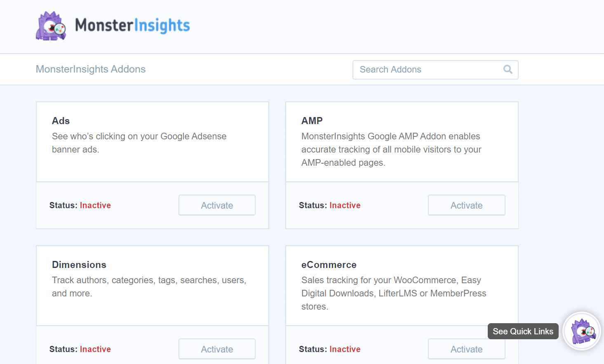This screenshot has width=604, height=364.
Task: Activate the Dimensions addon
Action: (217, 349)
